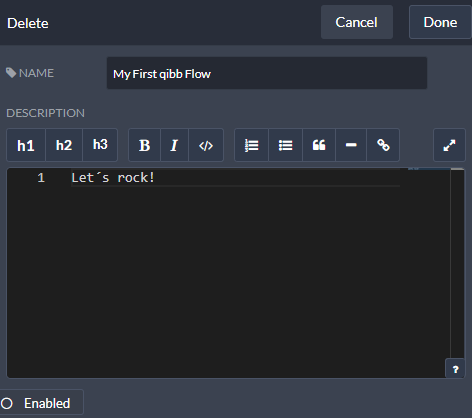Apply heading 1 formatting with h1

pyautogui.click(x=26, y=145)
